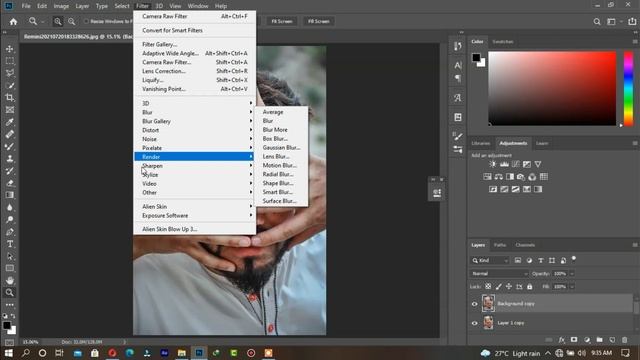Expand the Blur Gallery submenu

[x=195, y=121]
